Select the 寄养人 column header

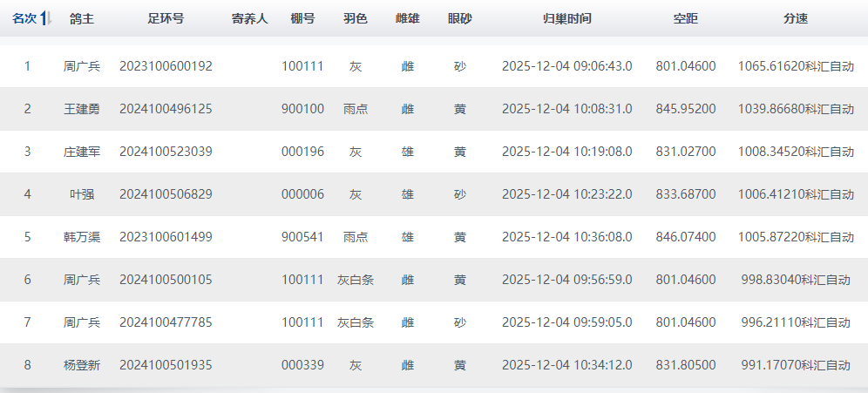(250, 18)
